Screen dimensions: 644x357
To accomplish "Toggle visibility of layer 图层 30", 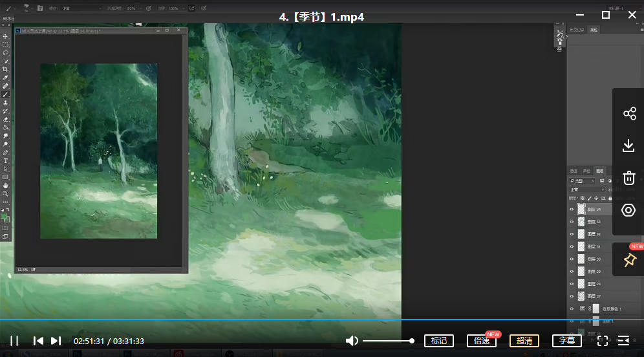I will pos(572,259).
